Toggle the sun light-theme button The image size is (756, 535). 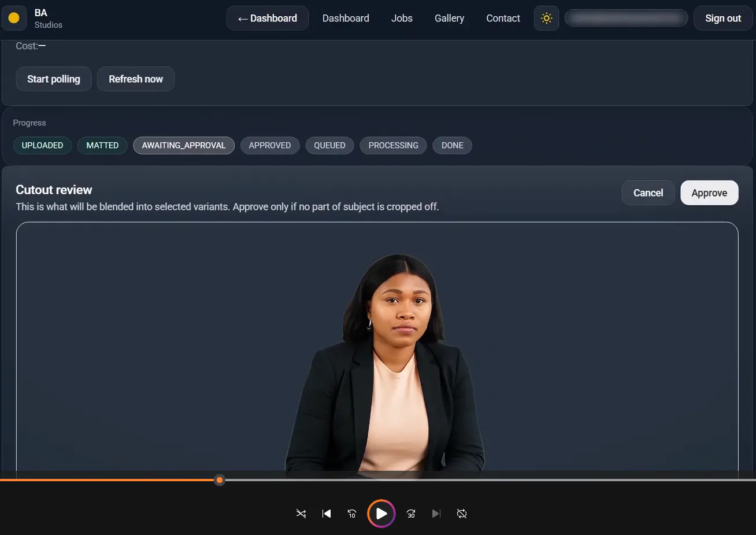click(546, 18)
